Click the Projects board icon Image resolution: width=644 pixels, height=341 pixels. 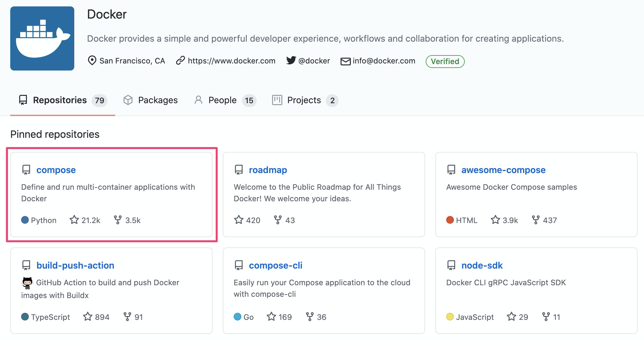coord(277,100)
